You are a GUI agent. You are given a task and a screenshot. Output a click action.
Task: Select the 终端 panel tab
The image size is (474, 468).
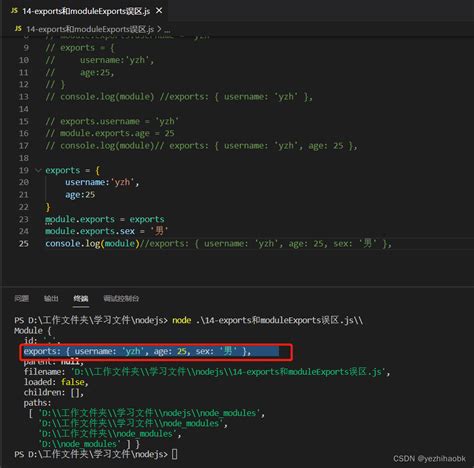[x=81, y=298]
